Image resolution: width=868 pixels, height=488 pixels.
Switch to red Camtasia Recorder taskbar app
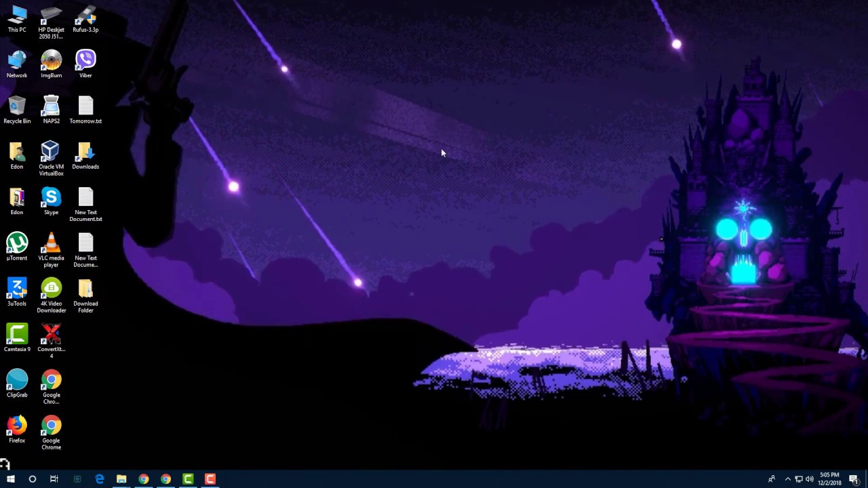click(210, 479)
